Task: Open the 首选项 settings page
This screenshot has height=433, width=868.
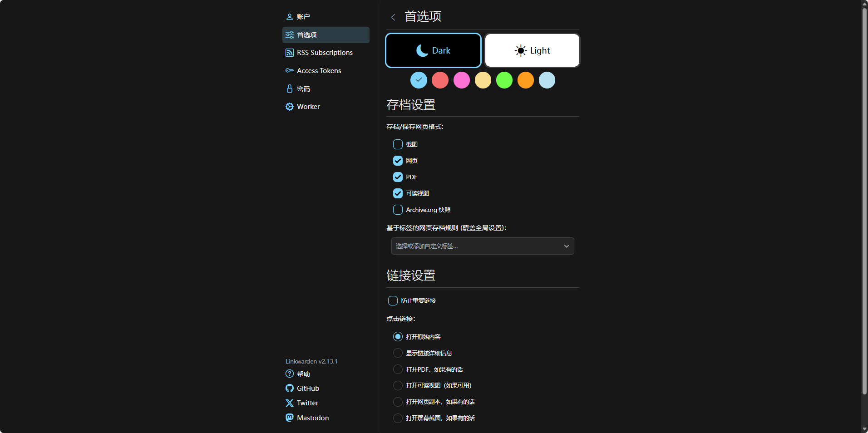Action: pyautogui.click(x=326, y=35)
